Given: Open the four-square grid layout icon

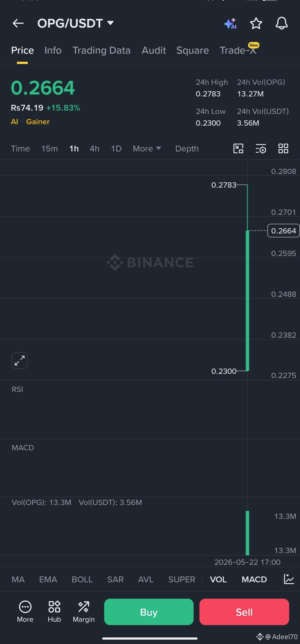Looking at the screenshot, I should [283, 148].
